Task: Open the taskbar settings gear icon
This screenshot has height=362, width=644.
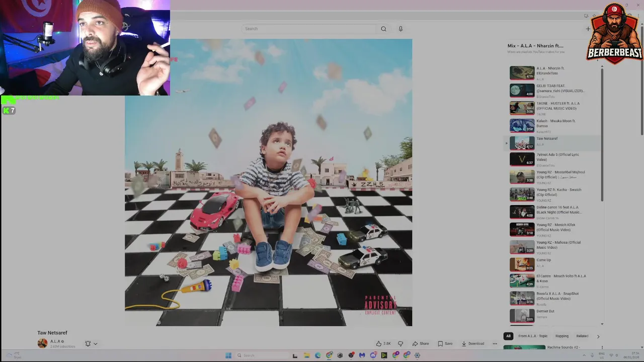Action: 417,355
